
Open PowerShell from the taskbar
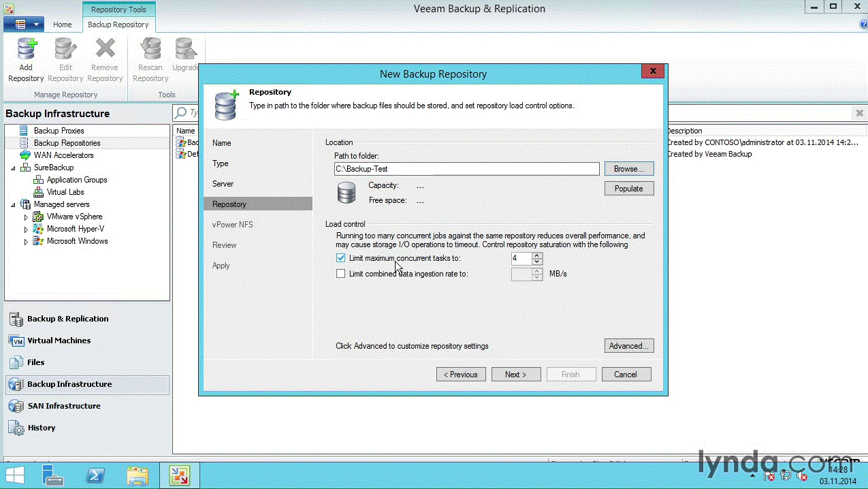click(x=96, y=475)
